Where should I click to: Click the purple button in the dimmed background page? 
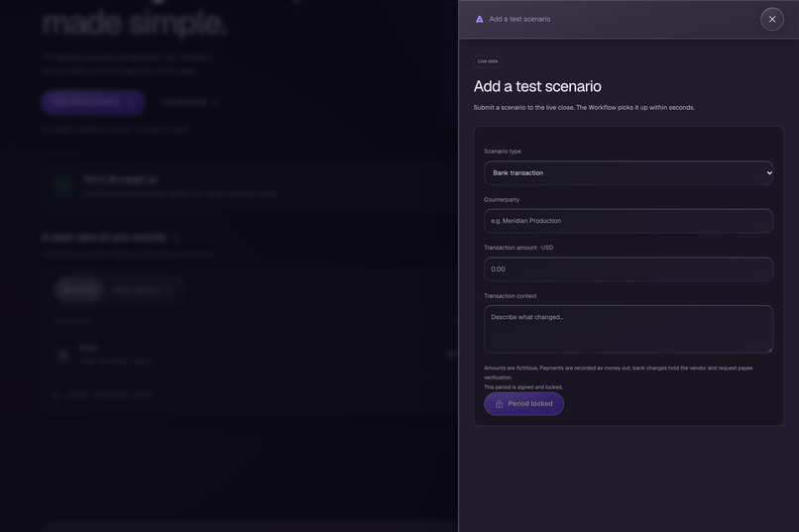click(93, 102)
